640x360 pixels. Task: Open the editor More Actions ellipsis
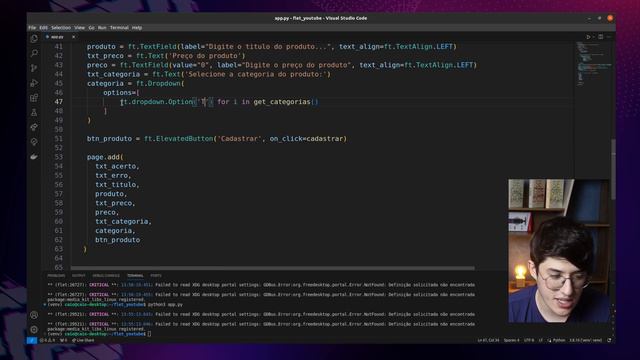pyautogui.click(x=609, y=37)
